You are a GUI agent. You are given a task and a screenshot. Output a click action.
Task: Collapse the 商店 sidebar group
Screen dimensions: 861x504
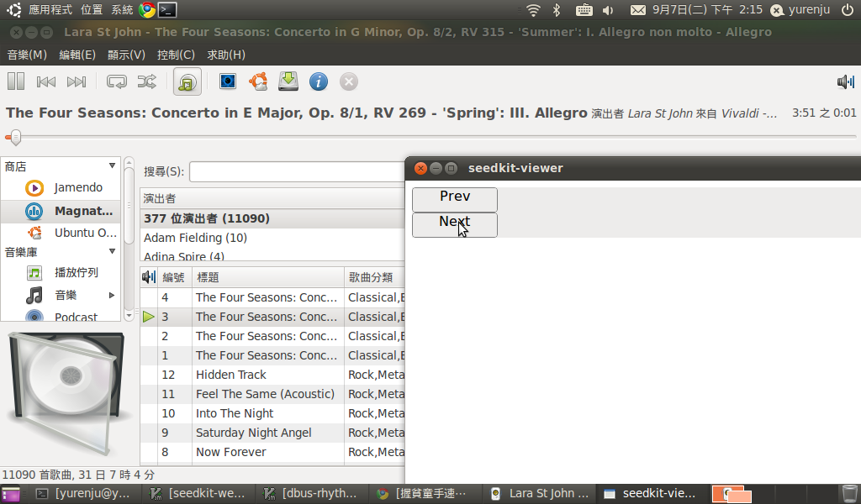click(112, 165)
